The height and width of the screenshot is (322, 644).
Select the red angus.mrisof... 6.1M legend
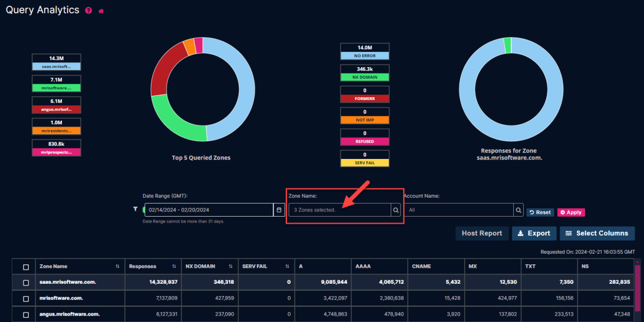point(56,105)
